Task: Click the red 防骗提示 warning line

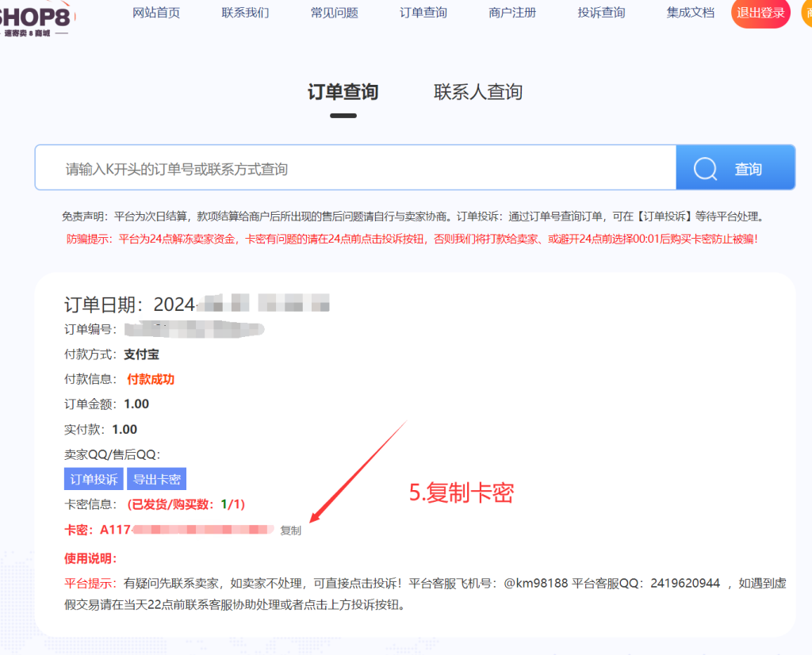Action: 412,239
